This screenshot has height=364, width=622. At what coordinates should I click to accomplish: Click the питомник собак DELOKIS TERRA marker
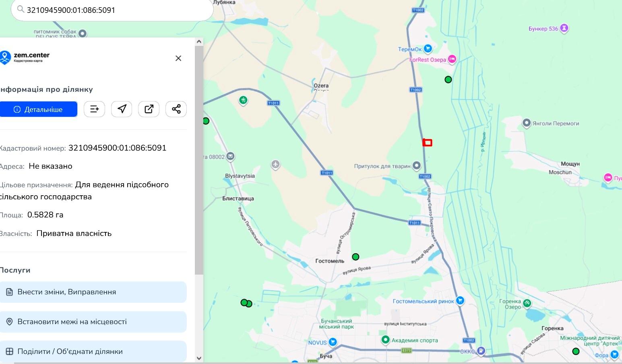coord(83,33)
